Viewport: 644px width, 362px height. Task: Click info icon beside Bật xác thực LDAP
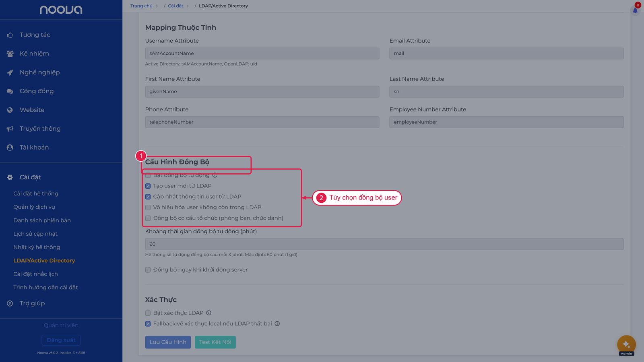point(208,313)
